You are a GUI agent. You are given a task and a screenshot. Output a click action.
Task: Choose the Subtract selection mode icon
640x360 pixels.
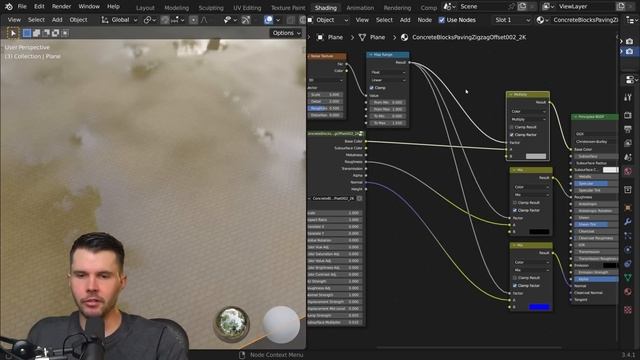[46, 33]
